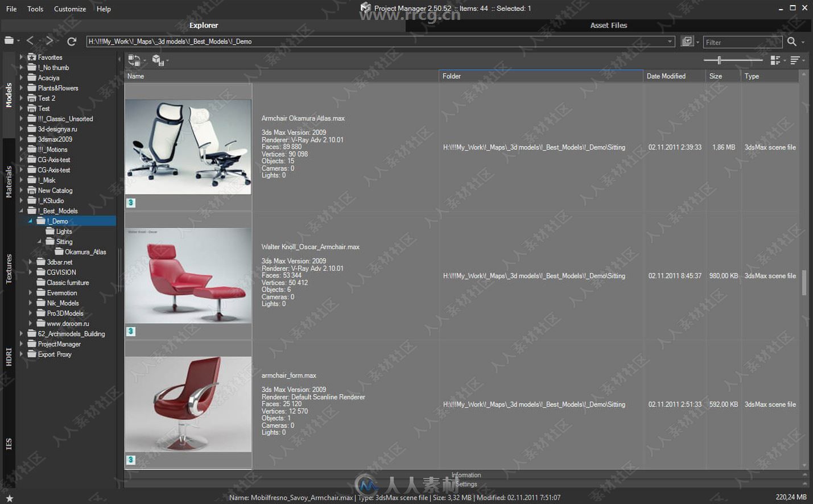This screenshot has height=504, width=813.
Task: Expand the Information panel
Action: 466,475
